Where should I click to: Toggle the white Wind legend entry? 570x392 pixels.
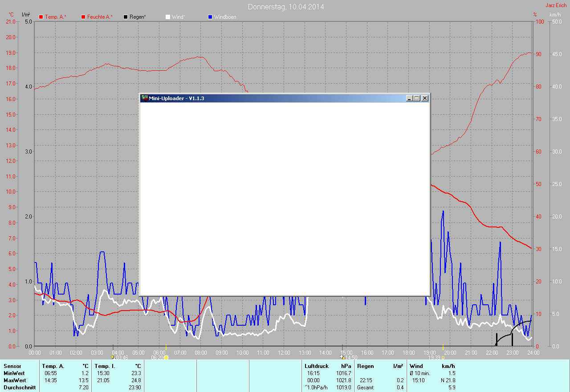pos(168,17)
